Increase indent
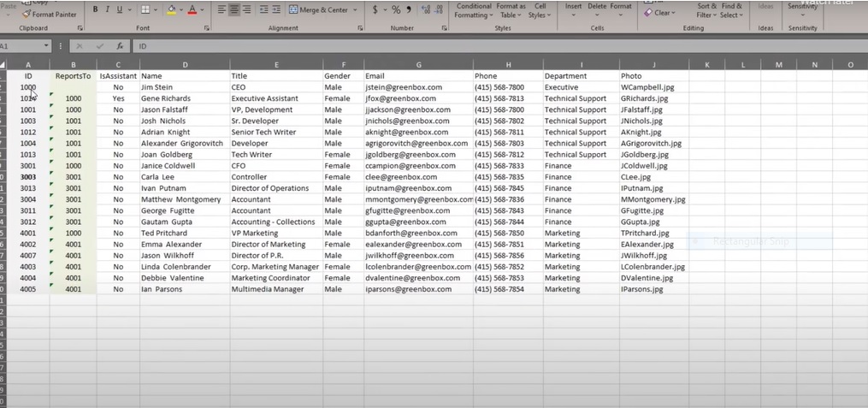Screen dimensions: 868x408 [276, 9]
